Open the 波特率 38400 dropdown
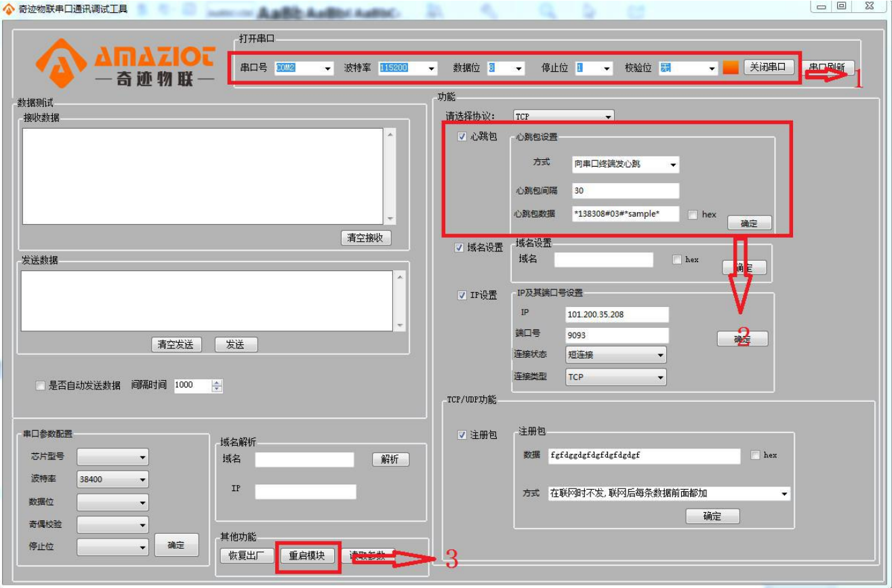Screen dimensions: 892x588 click(113, 479)
